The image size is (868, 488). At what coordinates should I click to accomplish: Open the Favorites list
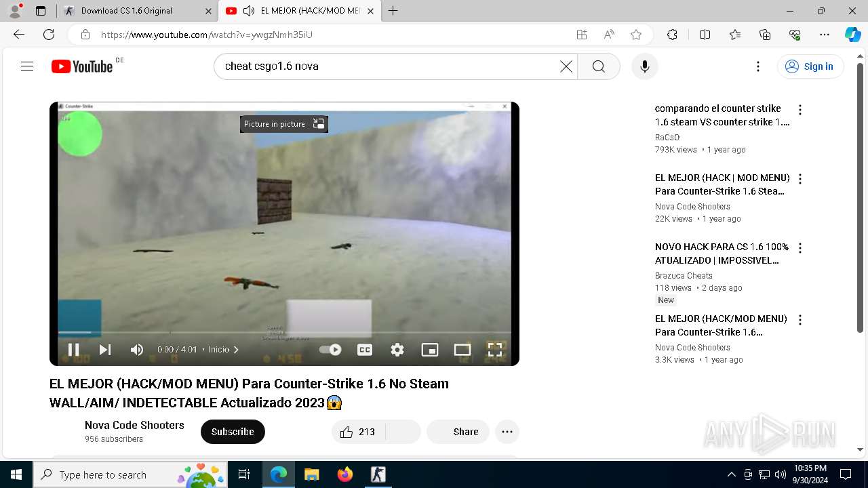click(x=735, y=35)
